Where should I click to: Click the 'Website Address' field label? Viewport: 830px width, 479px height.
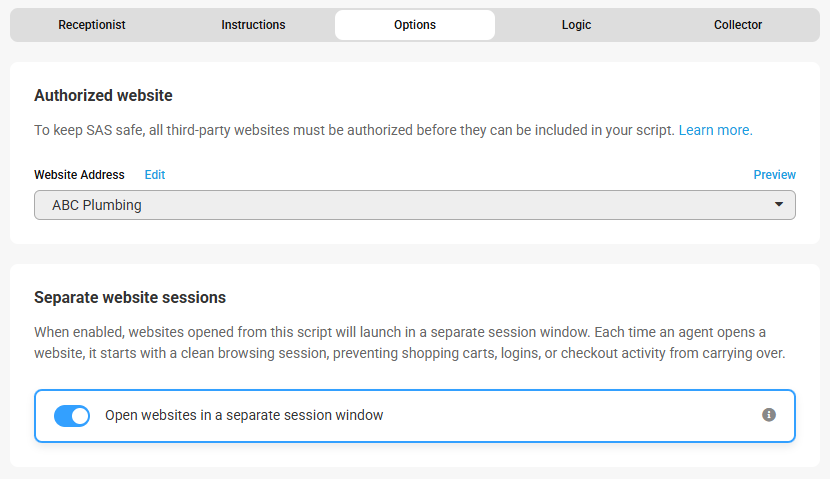point(79,175)
